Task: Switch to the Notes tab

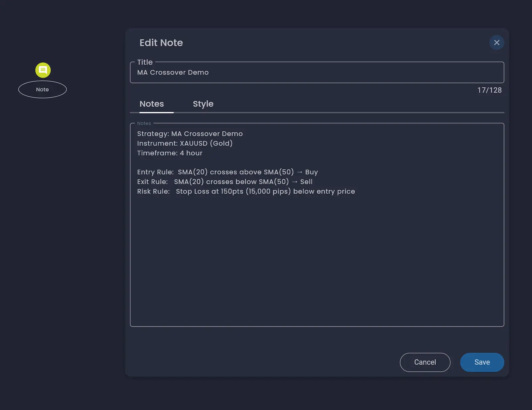Action: click(152, 104)
